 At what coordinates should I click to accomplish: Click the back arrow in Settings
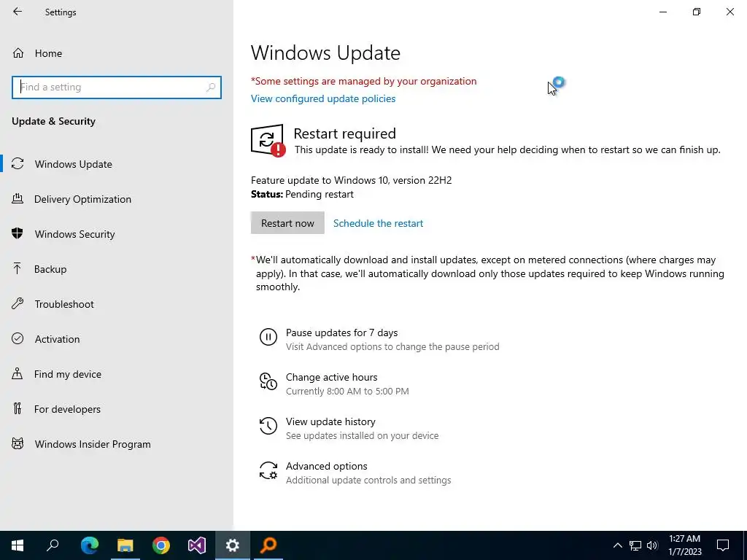click(x=18, y=12)
